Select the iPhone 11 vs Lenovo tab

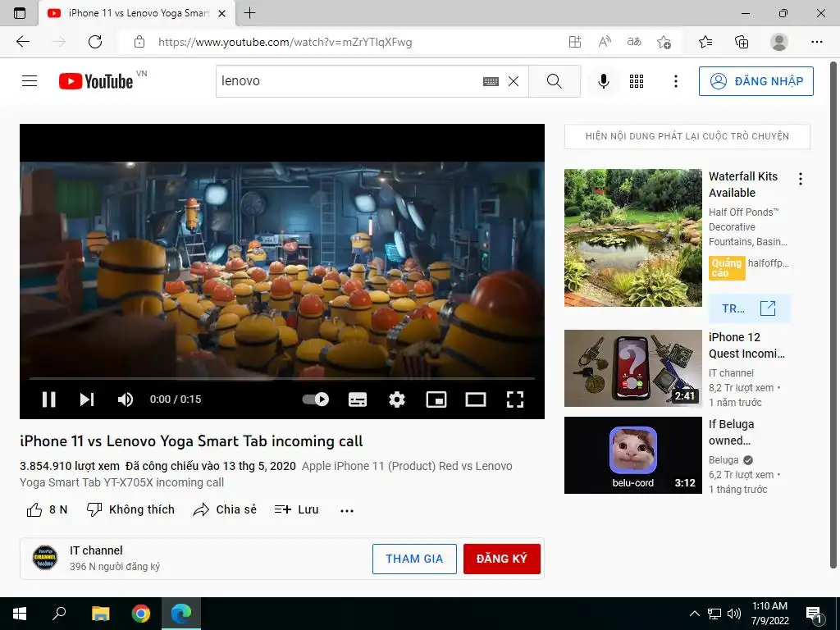(137, 13)
